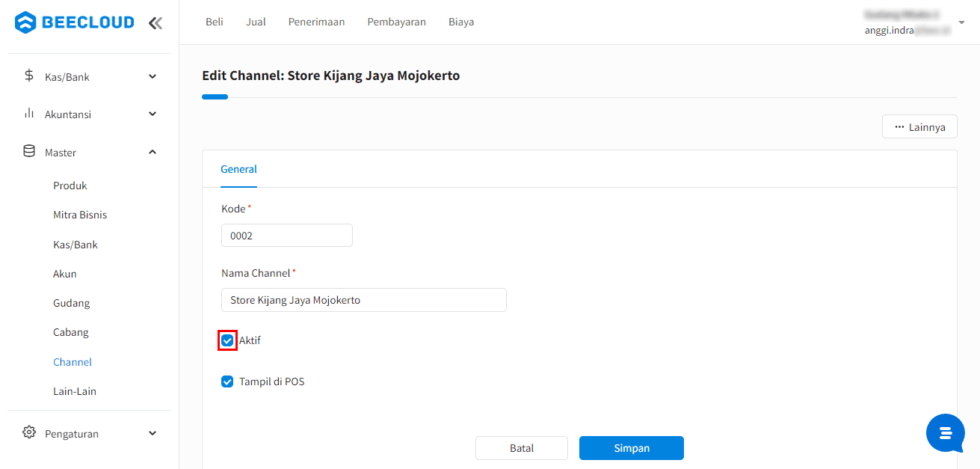Click the Kas/Bank dollar icon

[x=29, y=76]
